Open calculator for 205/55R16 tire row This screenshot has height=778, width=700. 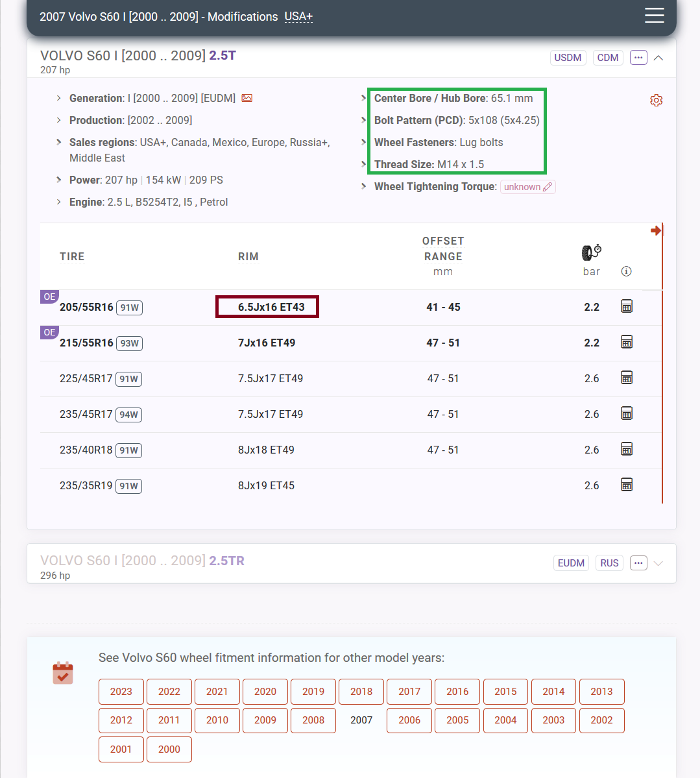coord(626,306)
